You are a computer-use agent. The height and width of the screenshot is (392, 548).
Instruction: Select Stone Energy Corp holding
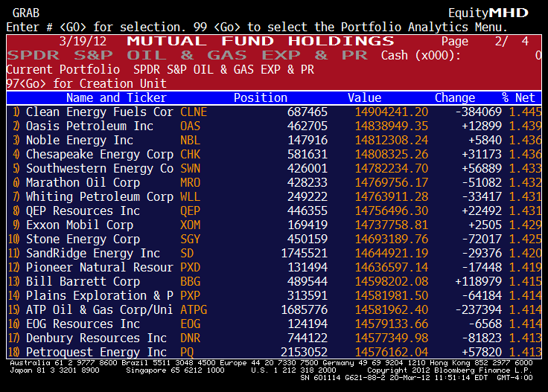click(x=274, y=239)
